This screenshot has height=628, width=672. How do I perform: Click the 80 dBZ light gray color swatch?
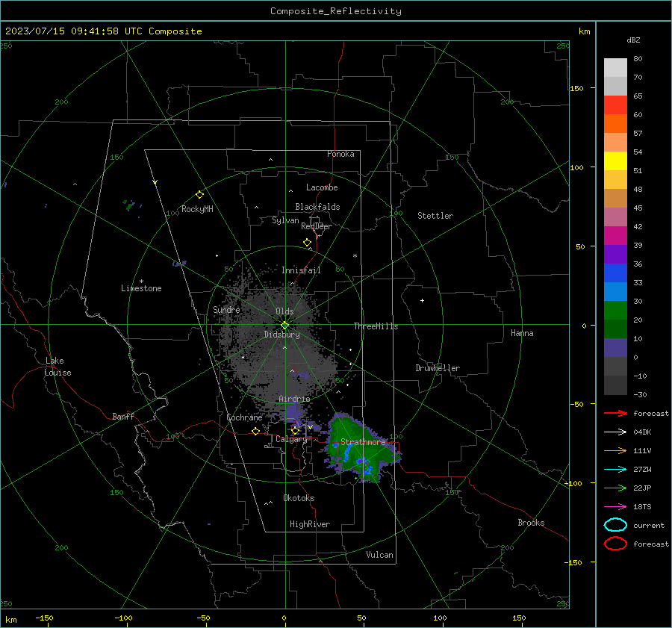tap(615, 67)
